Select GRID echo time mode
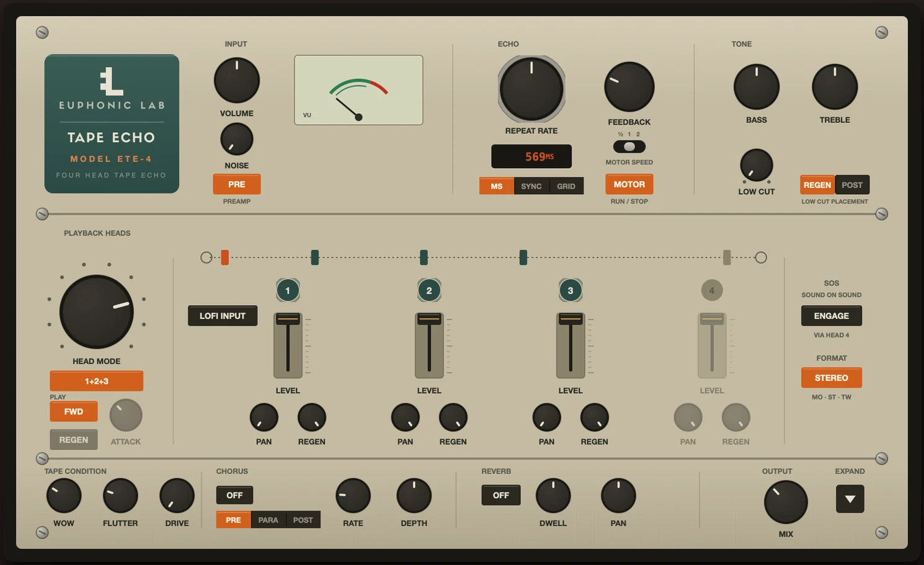The height and width of the screenshot is (565, 924). pos(566,186)
